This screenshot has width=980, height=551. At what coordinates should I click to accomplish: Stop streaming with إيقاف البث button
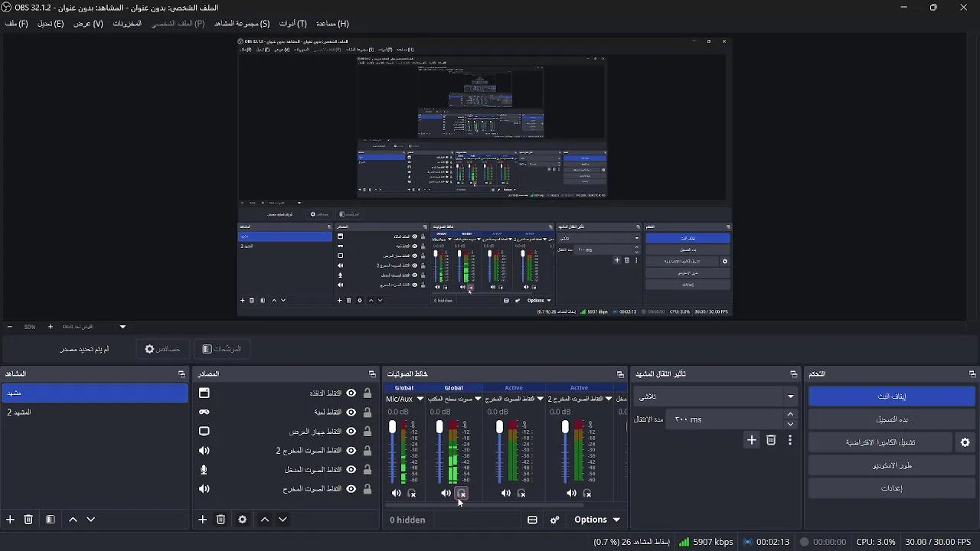[891, 396]
